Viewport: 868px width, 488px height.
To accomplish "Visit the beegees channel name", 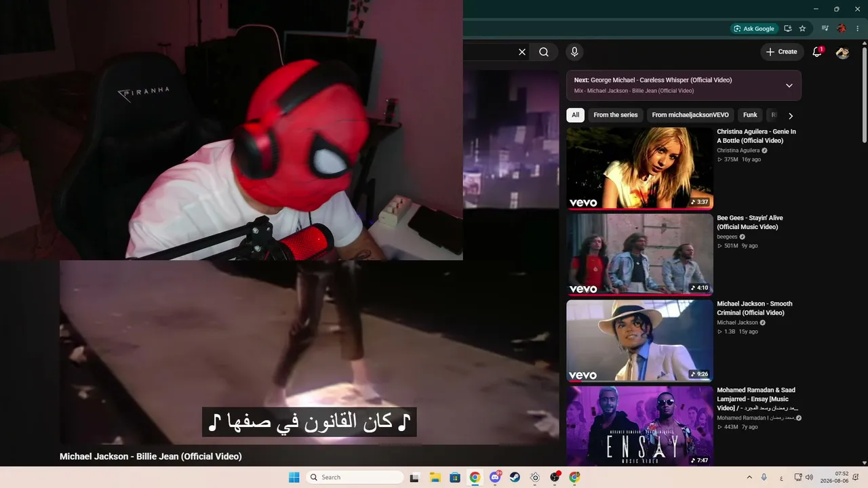I will [x=727, y=237].
